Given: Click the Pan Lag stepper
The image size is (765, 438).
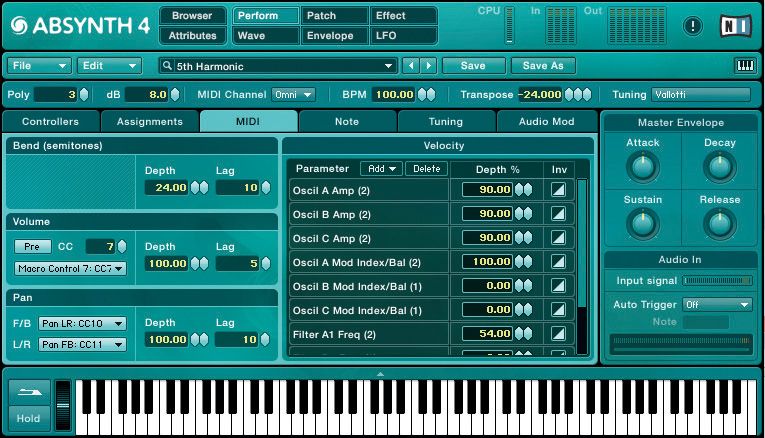Looking at the screenshot, I should [265, 339].
